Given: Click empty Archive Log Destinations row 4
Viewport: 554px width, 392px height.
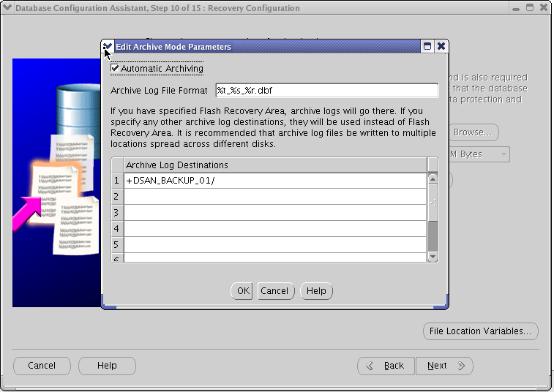Looking at the screenshot, I should (x=275, y=228).
